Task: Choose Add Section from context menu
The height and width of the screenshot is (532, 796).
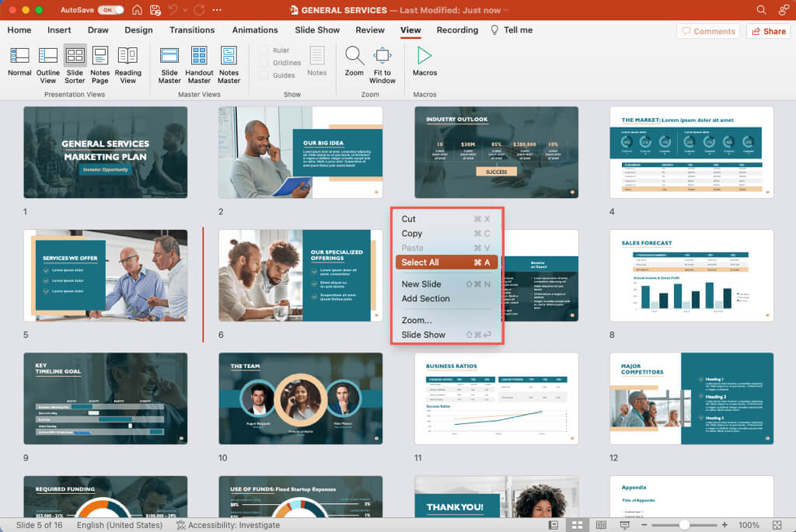Action: (446, 299)
